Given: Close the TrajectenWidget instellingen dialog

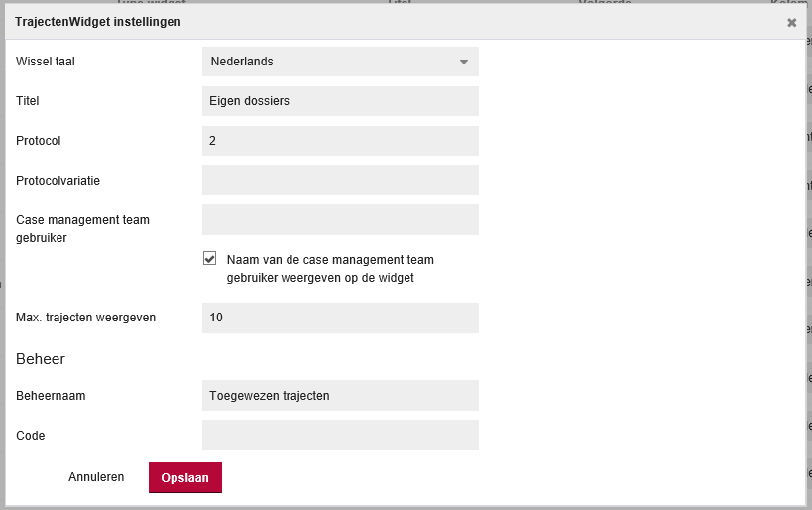Looking at the screenshot, I should pos(791,23).
